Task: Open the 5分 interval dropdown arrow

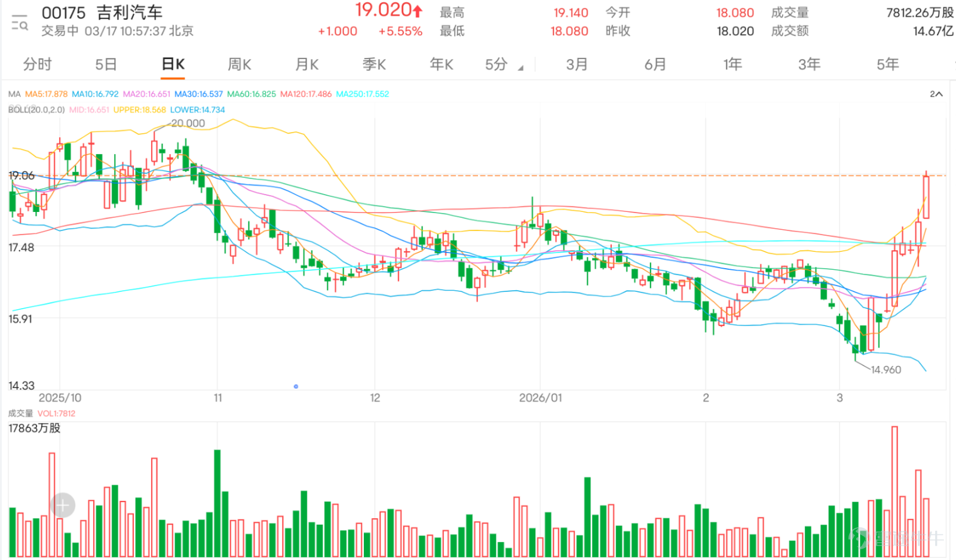Action: (x=520, y=68)
